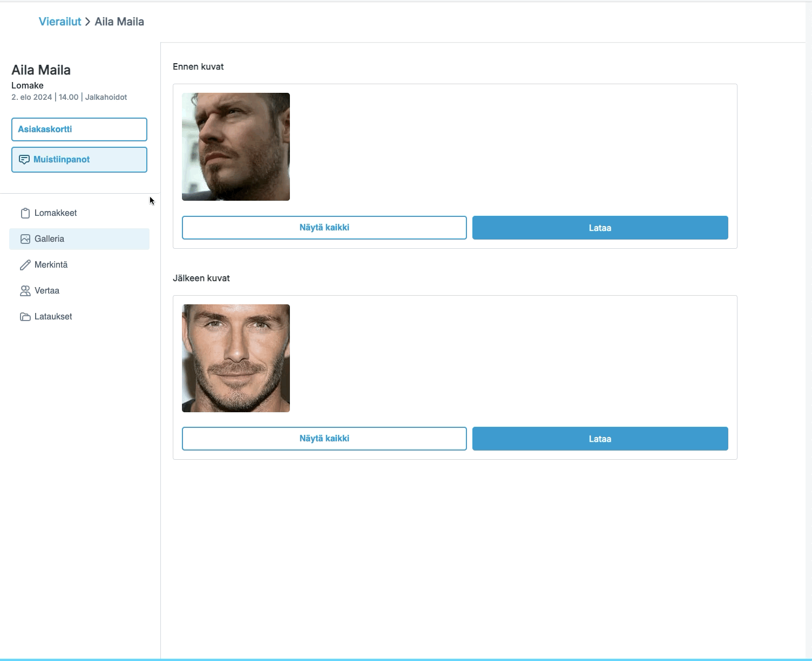Click the people icon next to Vertaa
Image resolution: width=812 pixels, height=661 pixels.
click(x=25, y=291)
